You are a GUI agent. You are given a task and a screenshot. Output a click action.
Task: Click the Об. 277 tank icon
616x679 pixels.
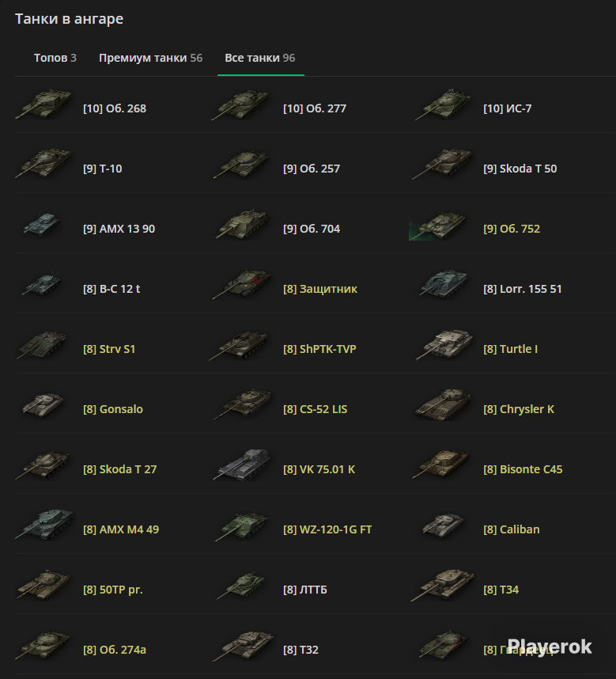tap(240, 104)
